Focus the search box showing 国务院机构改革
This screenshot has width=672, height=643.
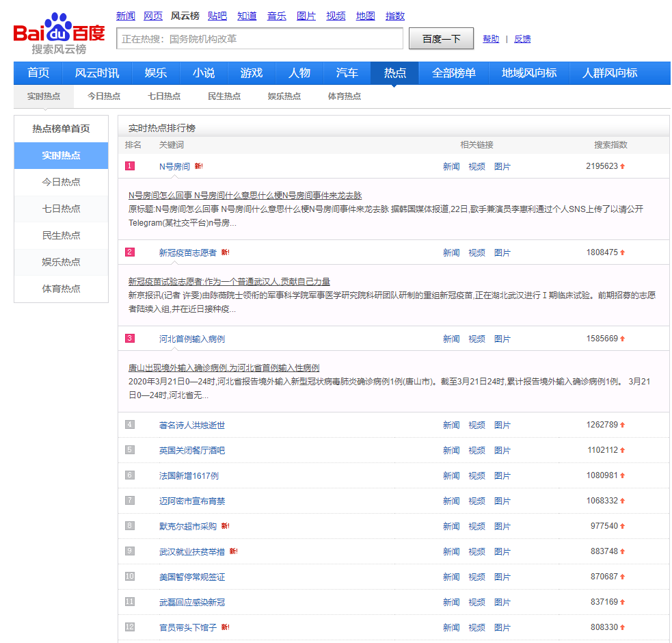(x=260, y=38)
